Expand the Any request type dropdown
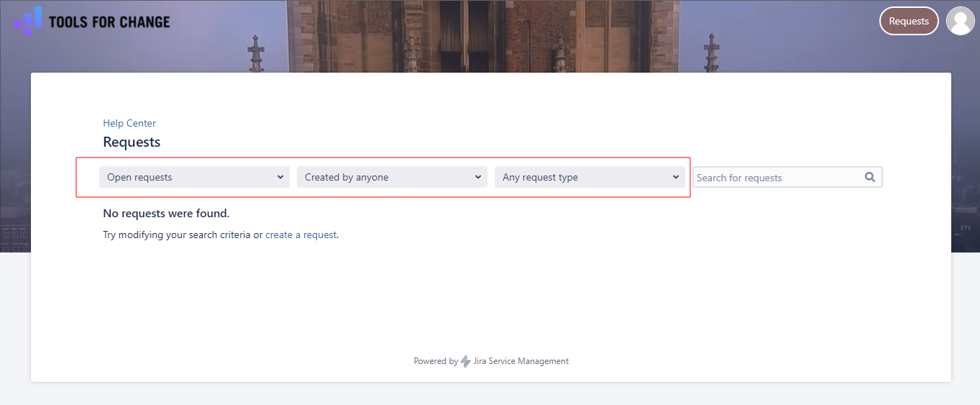Viewport: 980px width, 405px height. point(582,177)
